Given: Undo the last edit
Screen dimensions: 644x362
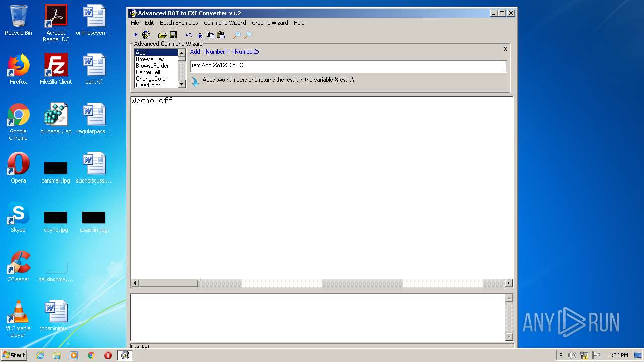Looking at the screenshot, I should (189, 35).
